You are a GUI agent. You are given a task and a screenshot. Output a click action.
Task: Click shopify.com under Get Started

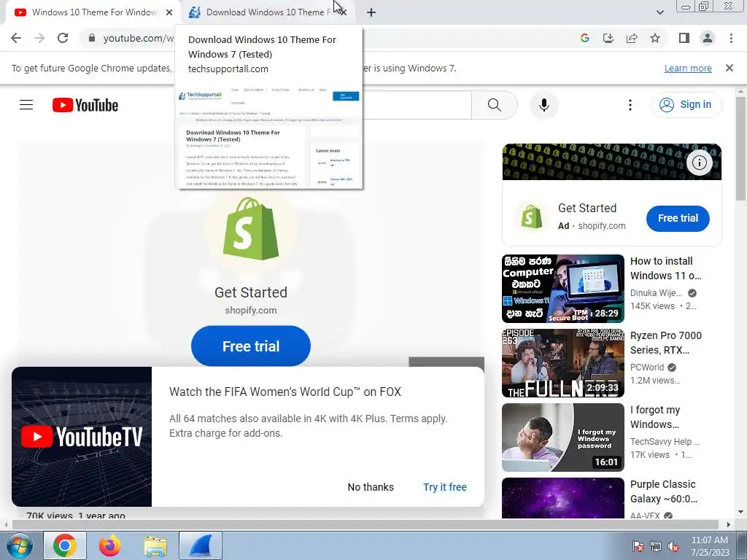tap(251, 310)
